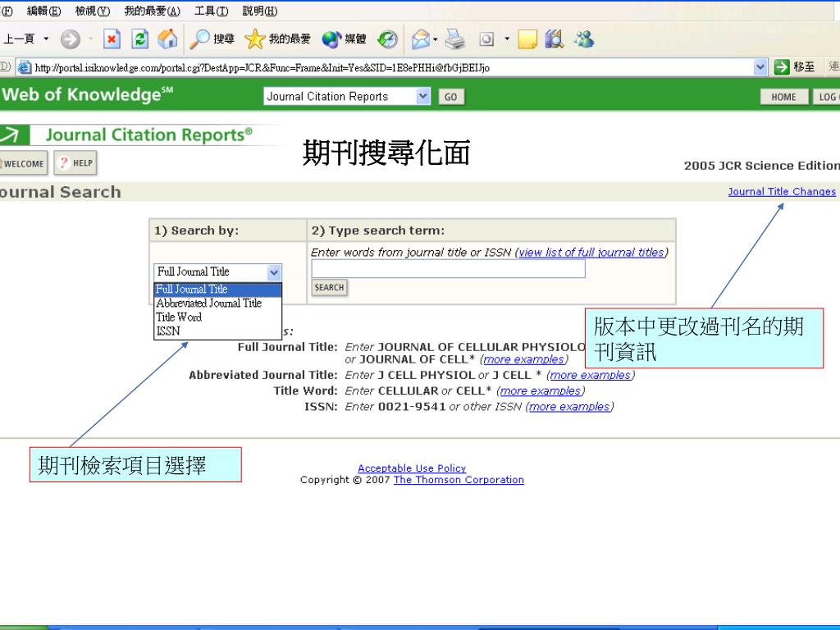Open the 編輯(E) menu
Viewport: 840px width, 630px height.
tap(44, 11)
